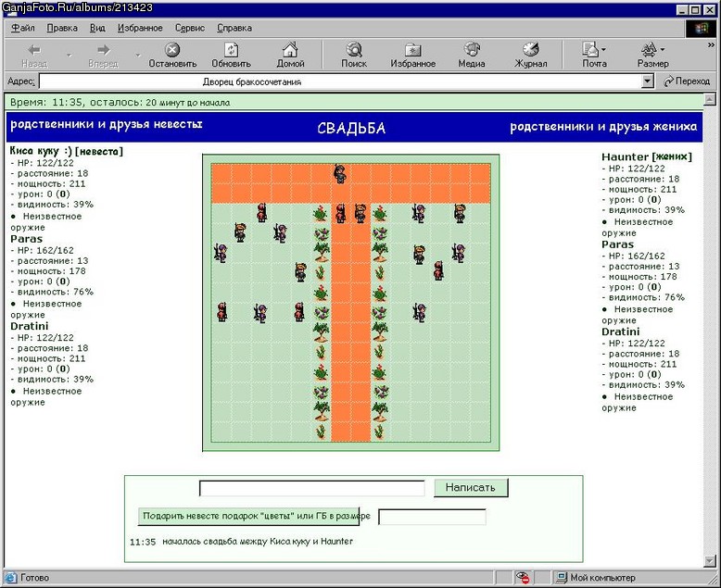
Task: Select the soldier at the top of the orange aisle
Action: [340, 174]
